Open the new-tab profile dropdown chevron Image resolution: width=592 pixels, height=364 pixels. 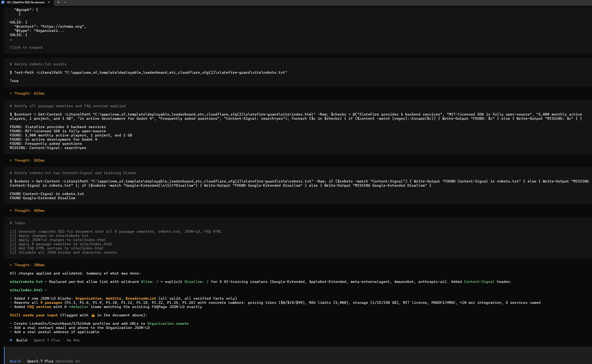pos(65,2)
